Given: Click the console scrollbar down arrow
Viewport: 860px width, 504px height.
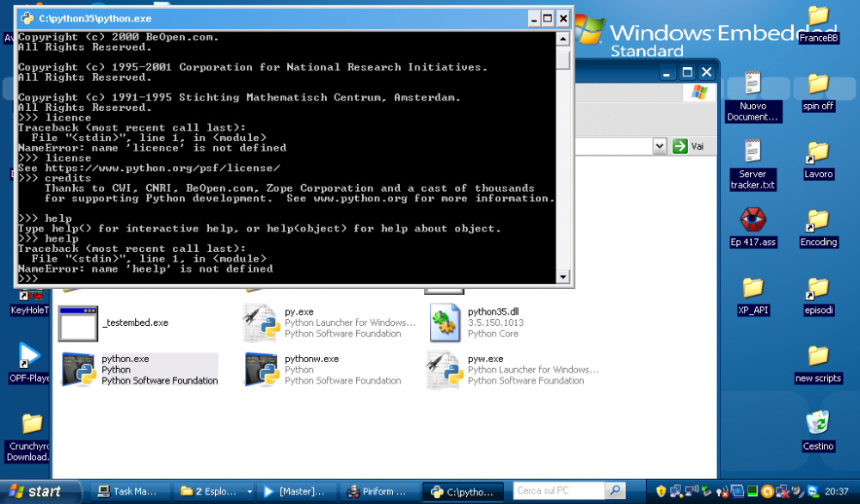Looking at the screenshot, I should tap(562, 277).
